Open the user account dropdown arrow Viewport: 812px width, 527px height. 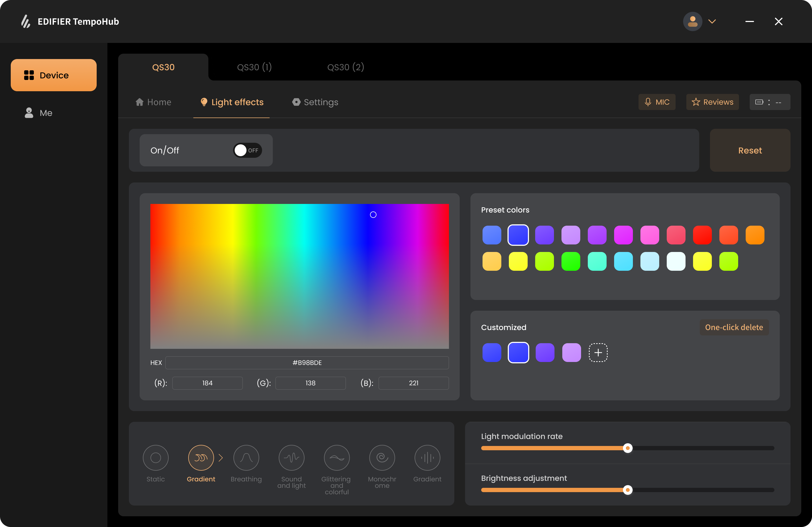(x=712, y=21)
